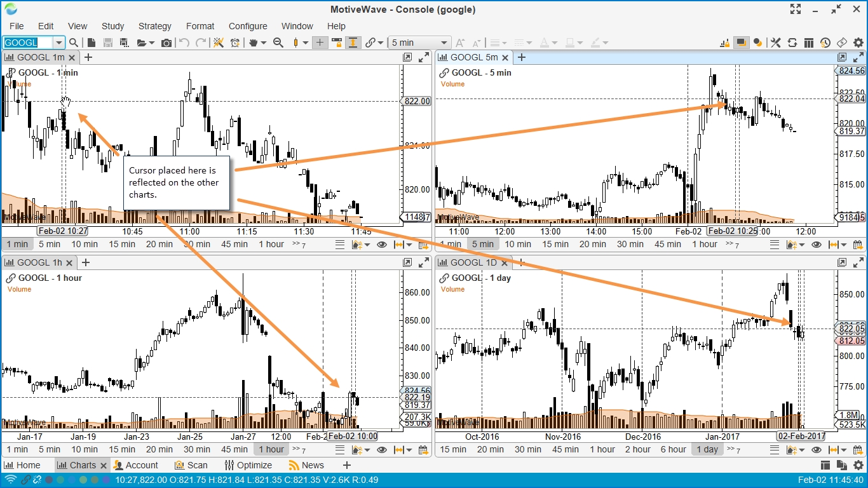Take a chart snapshot with camera icon
Screen dimensions: 868x488
click(x=166, y=43)
